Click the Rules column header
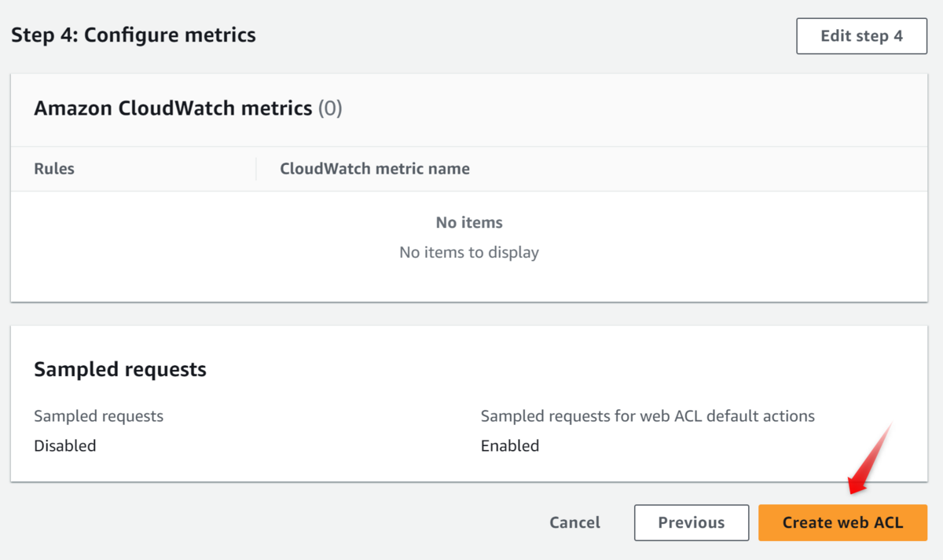943x560 pixels. (54, 169)
